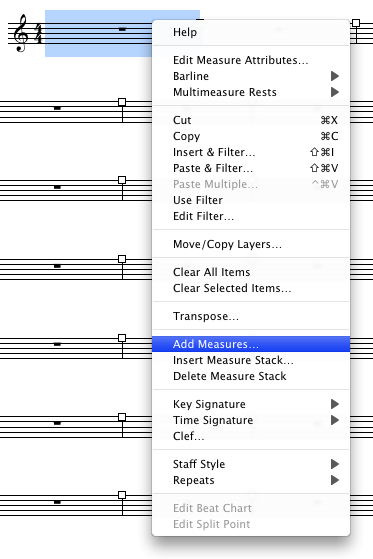
Task: Select Add Measures from context menu
Action: (251, 344)
